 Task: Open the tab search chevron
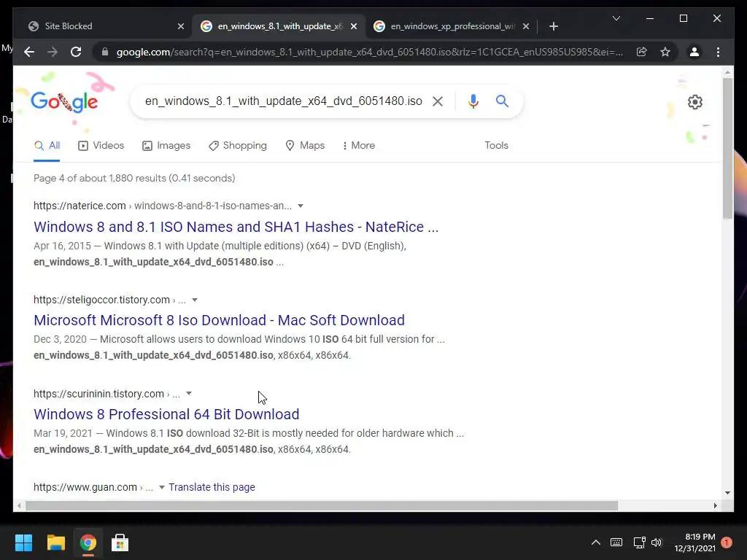[616, 18]
